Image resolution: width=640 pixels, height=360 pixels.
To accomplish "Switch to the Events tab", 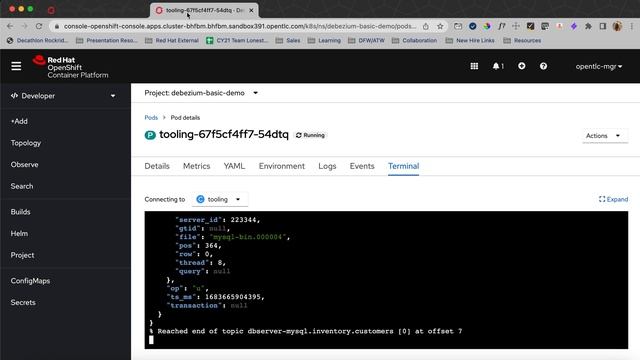I will point(362,166).
